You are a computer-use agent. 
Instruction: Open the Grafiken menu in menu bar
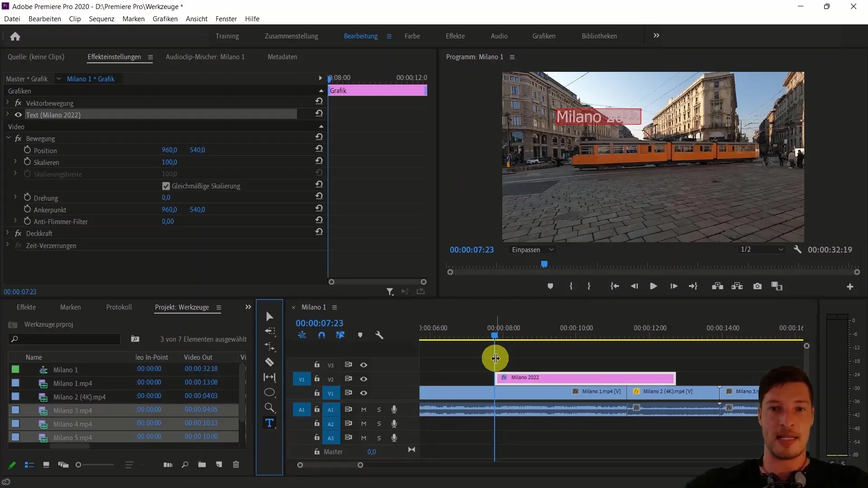pyautogui.click(x=165, y=19)
